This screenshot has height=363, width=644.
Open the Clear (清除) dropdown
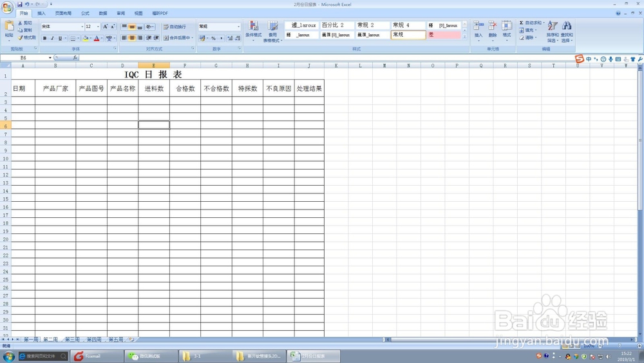pyautogui.click(x=528, y=37)
